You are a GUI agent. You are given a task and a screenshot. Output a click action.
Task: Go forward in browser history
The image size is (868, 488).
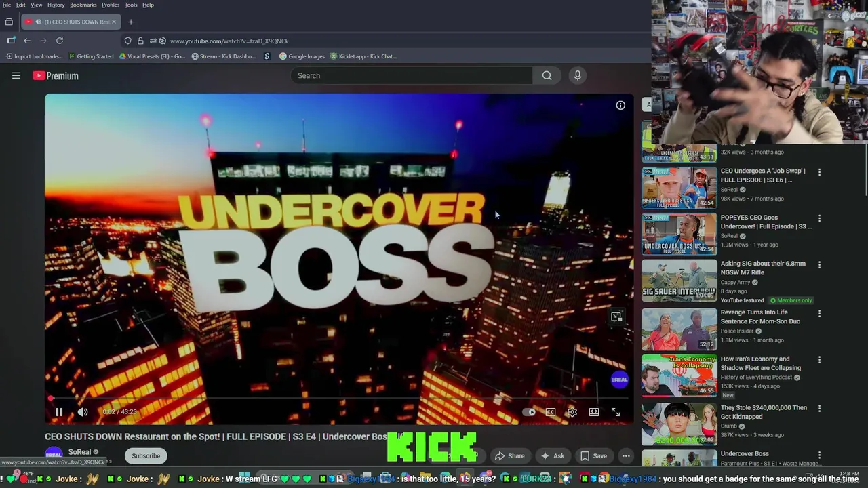43,41
